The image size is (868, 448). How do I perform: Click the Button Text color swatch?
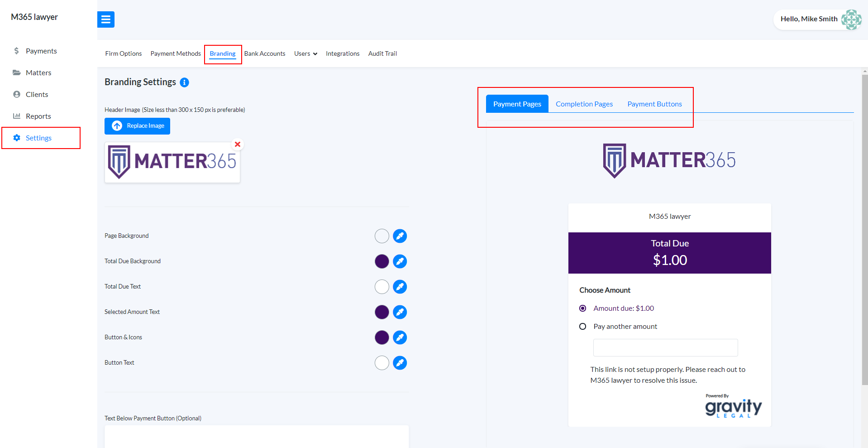point(382,363)
